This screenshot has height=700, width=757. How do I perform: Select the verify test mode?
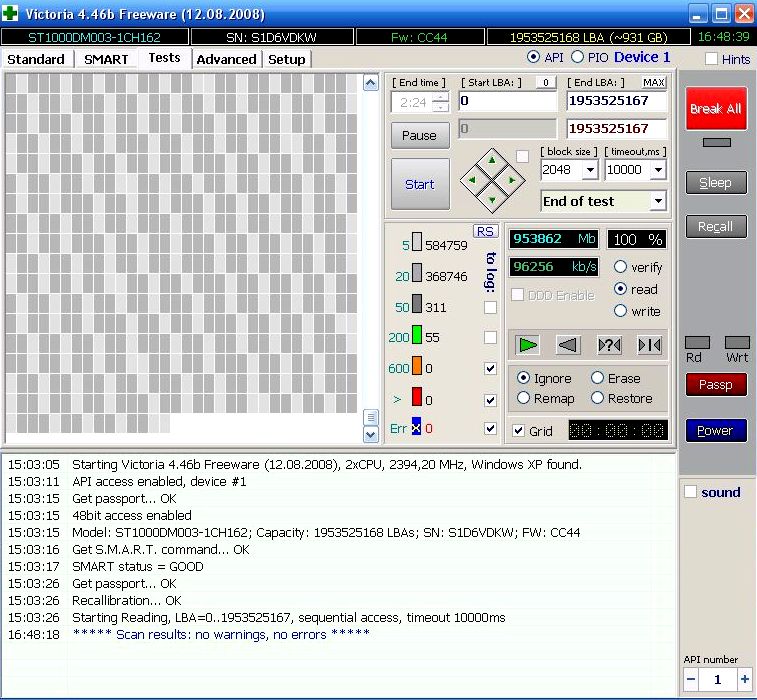pos(620,266)
